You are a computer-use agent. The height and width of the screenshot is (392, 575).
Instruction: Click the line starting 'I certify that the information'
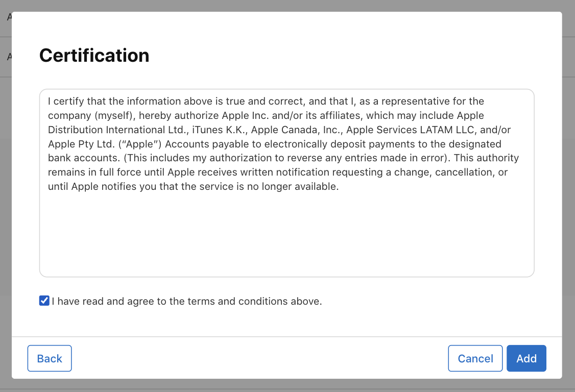[266, 101]
